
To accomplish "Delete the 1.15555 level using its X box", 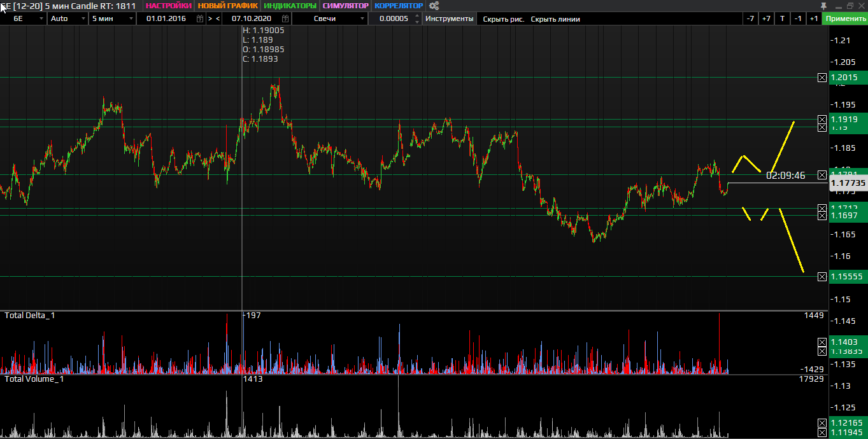I will [822, 276].
